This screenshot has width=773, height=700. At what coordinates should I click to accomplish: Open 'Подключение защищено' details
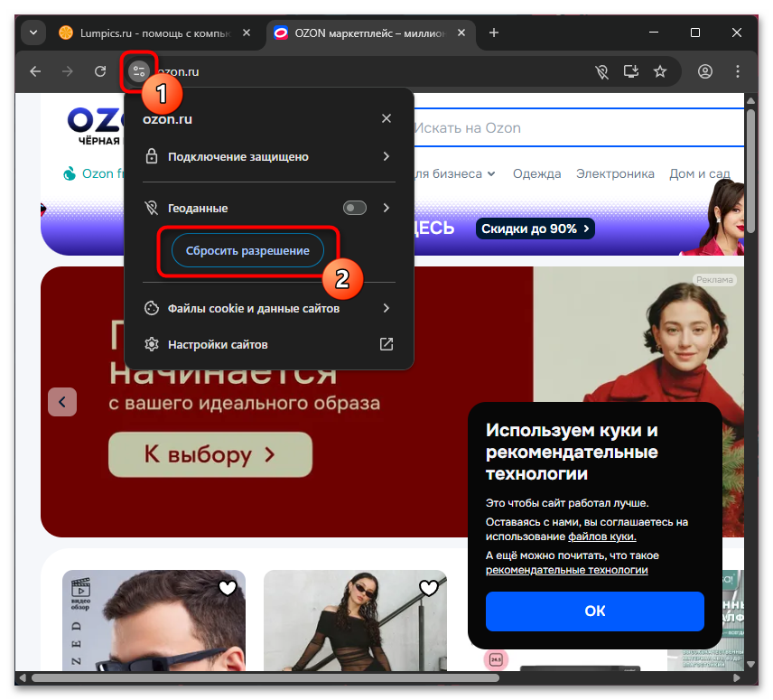tap(269, 157)
